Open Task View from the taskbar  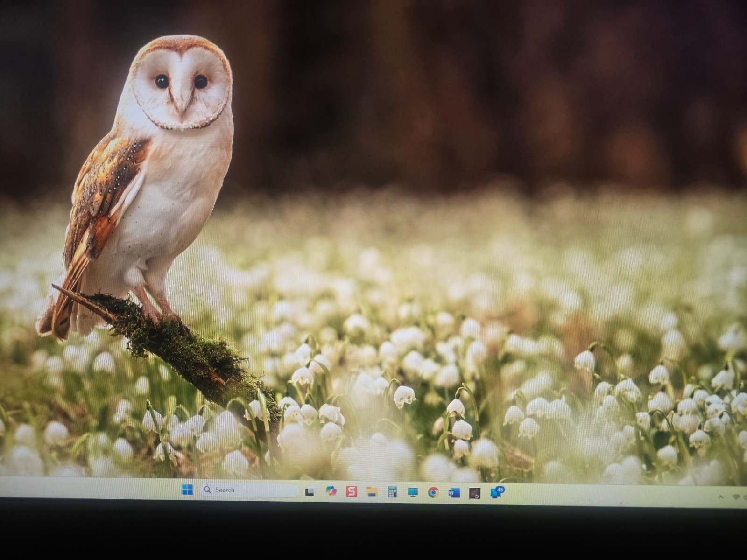[310, 492]
